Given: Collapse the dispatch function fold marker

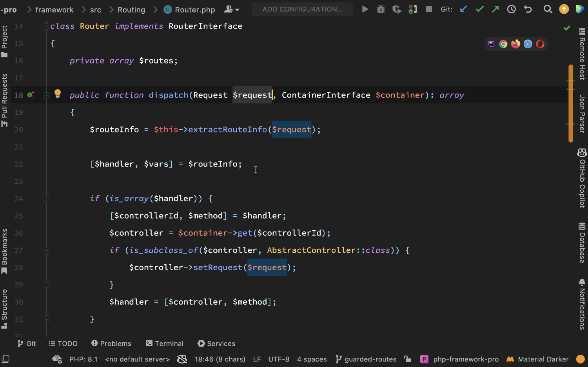Looking at the screenshot, I should (46, 95).
